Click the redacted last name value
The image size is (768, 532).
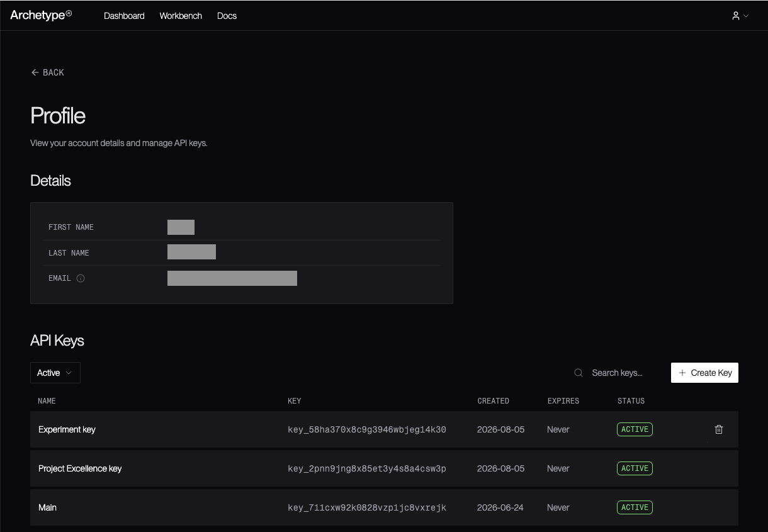click(191, 252)
